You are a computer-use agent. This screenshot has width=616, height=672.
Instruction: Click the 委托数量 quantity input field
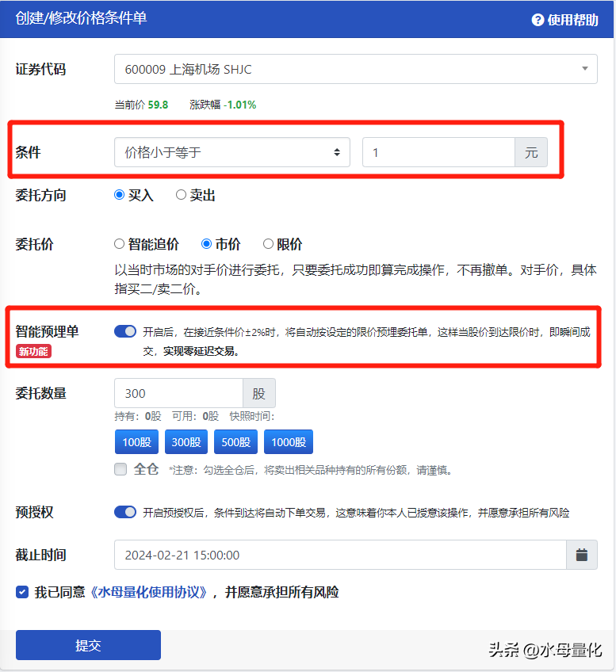pyautogui.click(x=178, y=393)
